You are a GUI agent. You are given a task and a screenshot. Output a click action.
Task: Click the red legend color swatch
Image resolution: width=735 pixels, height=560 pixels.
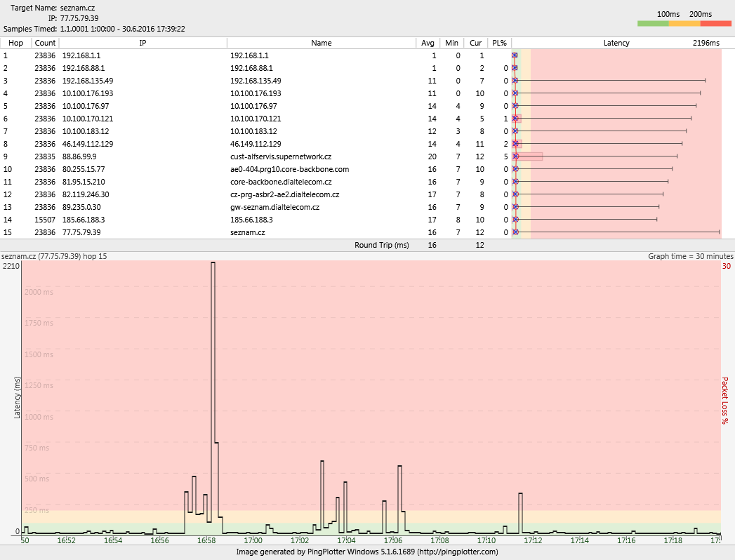716,23
